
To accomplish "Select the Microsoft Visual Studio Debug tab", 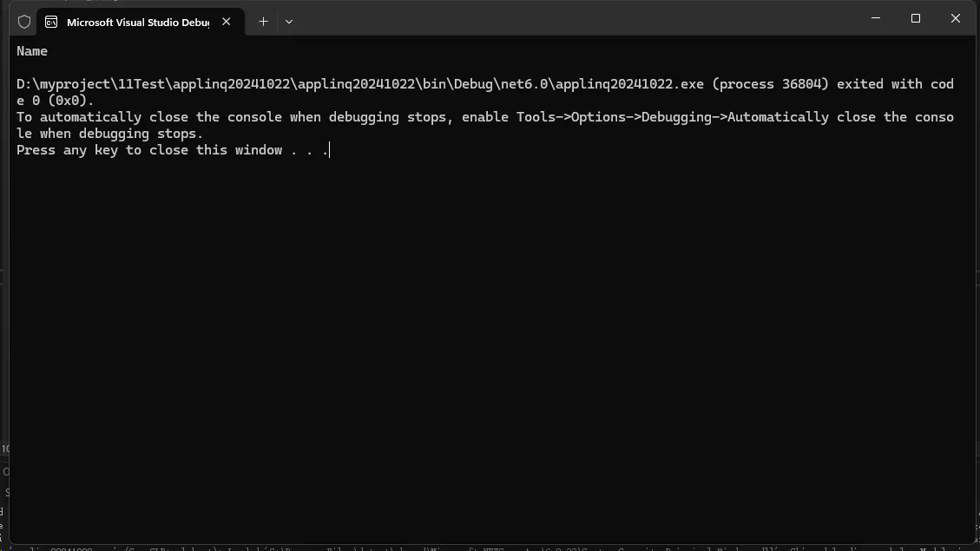I will tap(137, 22).
